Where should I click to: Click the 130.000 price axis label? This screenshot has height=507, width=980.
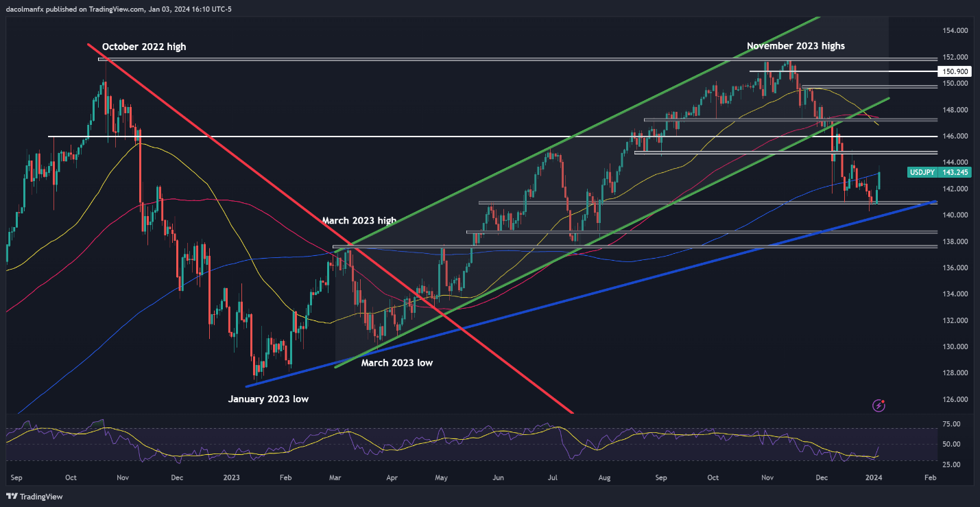[955, 347]
